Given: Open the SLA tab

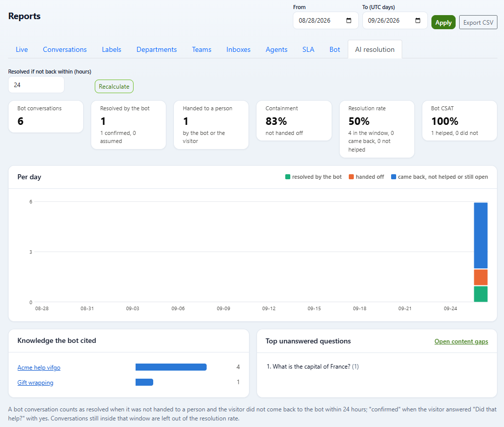Looking at the screenshot, I should [x=308, y=49].
